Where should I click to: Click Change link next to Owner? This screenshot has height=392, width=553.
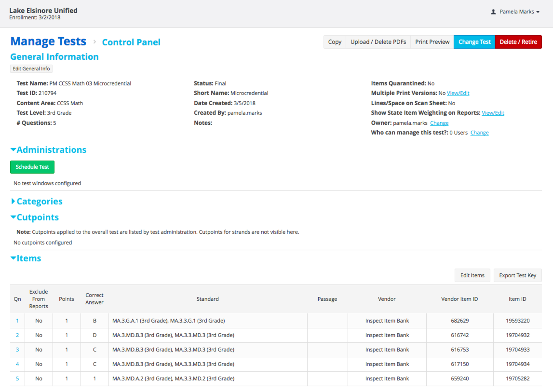439,123
